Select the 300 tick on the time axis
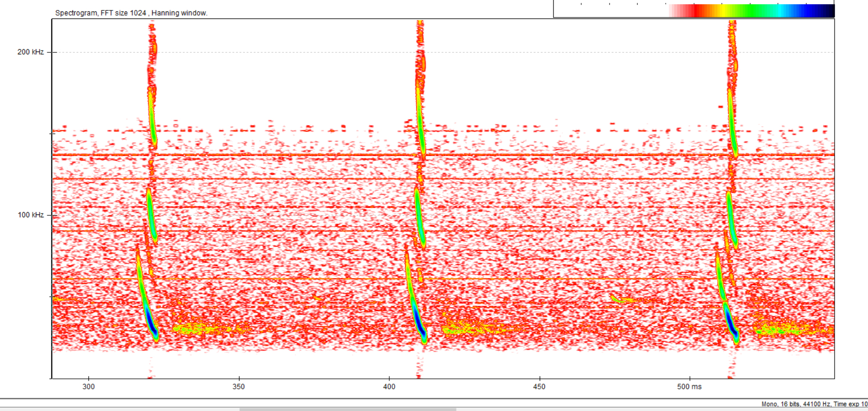This screenshot has width=868, height=411. tap(88, 386)
